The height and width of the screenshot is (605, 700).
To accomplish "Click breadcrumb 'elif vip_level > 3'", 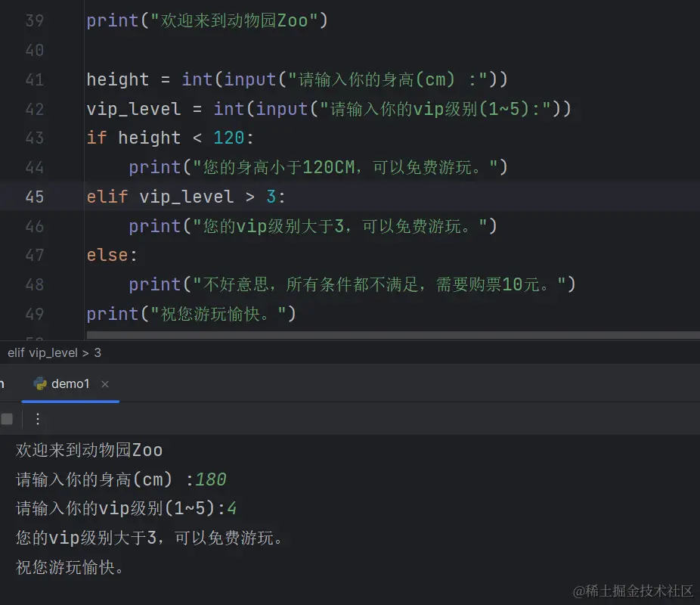I will click(x=54, y=352).
